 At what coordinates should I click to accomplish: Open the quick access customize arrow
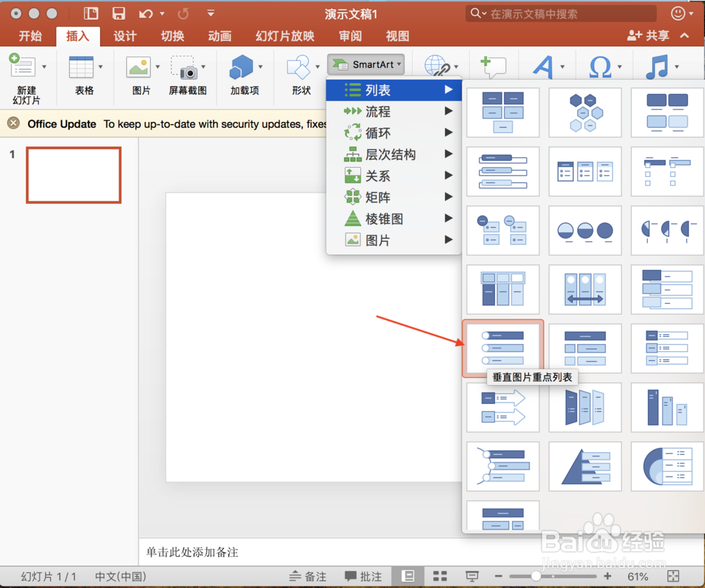(210, 13)
